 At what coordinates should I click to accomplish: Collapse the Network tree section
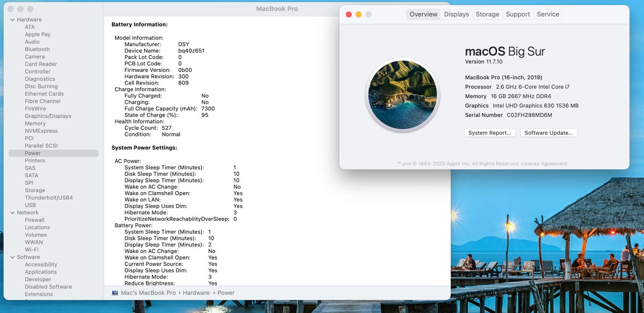[x=12, y=212]
